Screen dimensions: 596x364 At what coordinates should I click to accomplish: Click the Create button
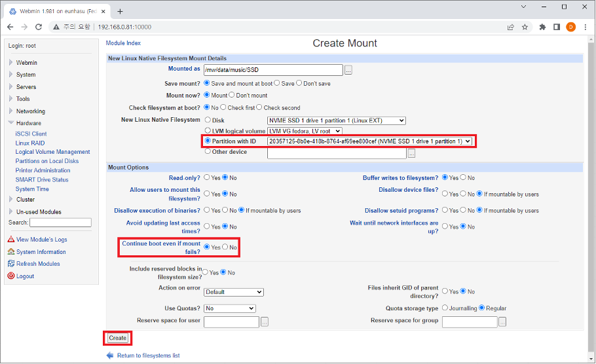pos(118,338)
